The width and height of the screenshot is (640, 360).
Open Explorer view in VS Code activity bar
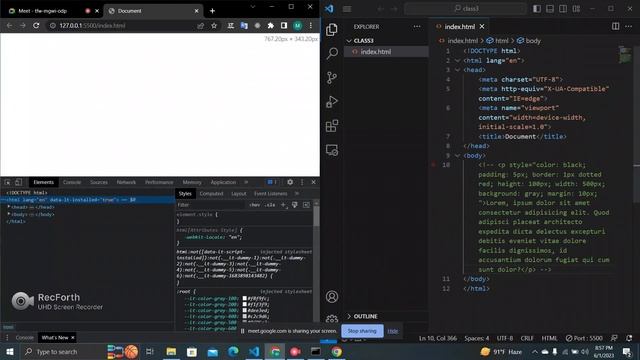coord(332,29)
